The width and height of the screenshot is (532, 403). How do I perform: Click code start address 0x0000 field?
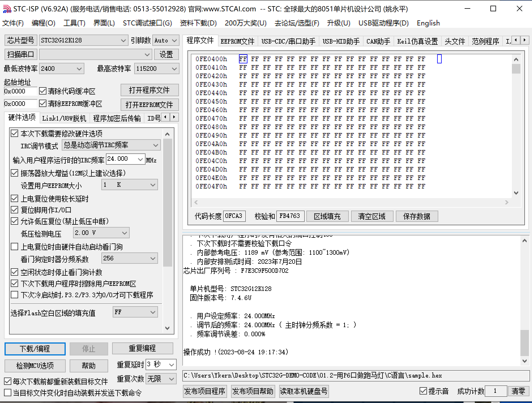(20, 91)
